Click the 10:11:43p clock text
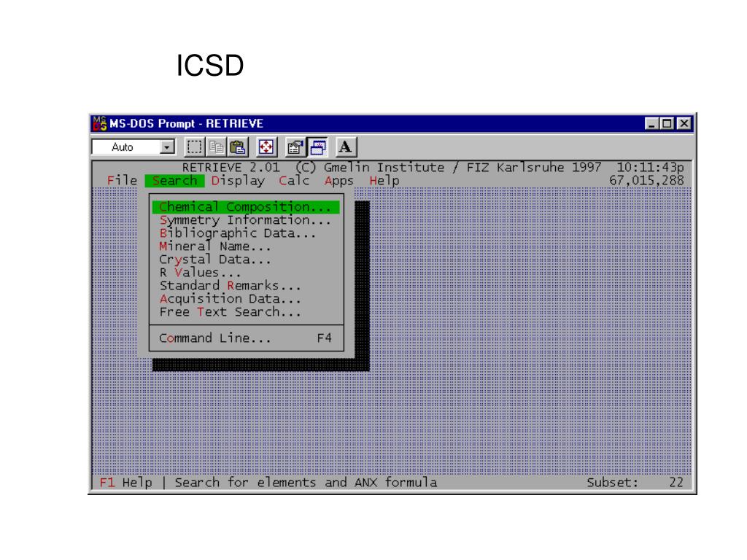The height and width of the screenshot is (560, 747). (x=650, y=167)
